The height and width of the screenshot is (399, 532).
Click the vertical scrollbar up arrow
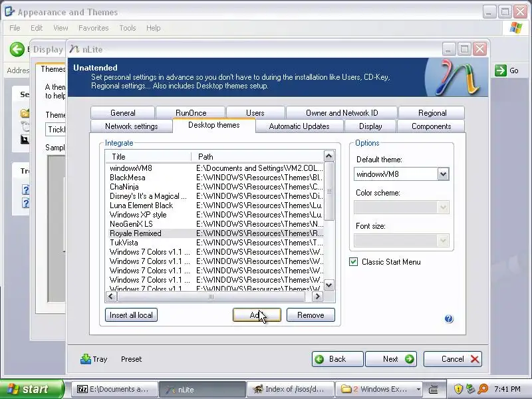click(x=329, y=156)
